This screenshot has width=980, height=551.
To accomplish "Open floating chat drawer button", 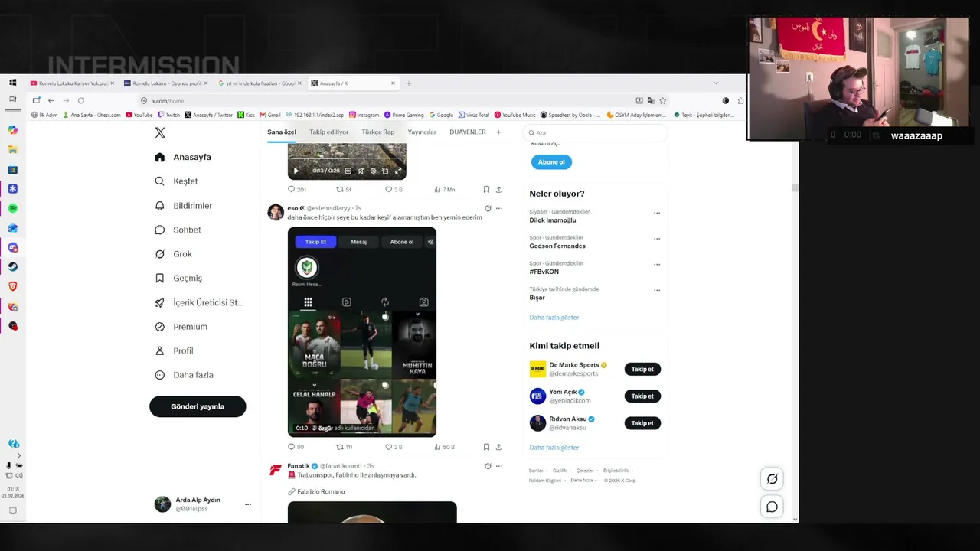I will coord(772,507).
